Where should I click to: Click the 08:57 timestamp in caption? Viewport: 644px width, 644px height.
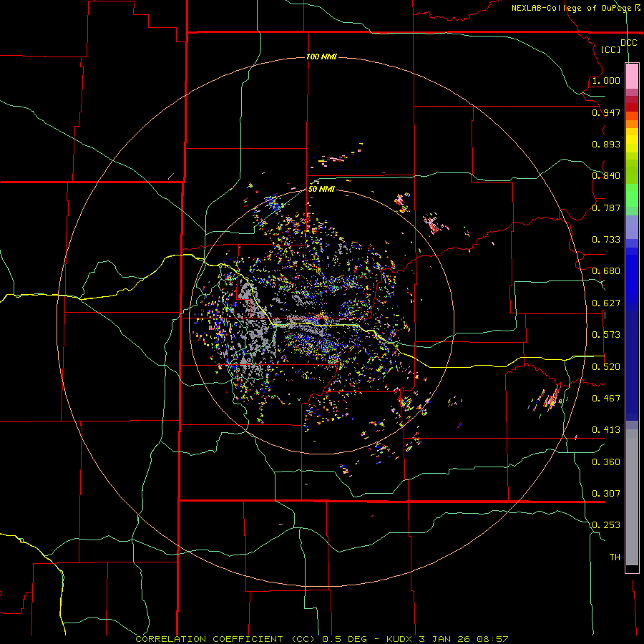tap(492, 639)
